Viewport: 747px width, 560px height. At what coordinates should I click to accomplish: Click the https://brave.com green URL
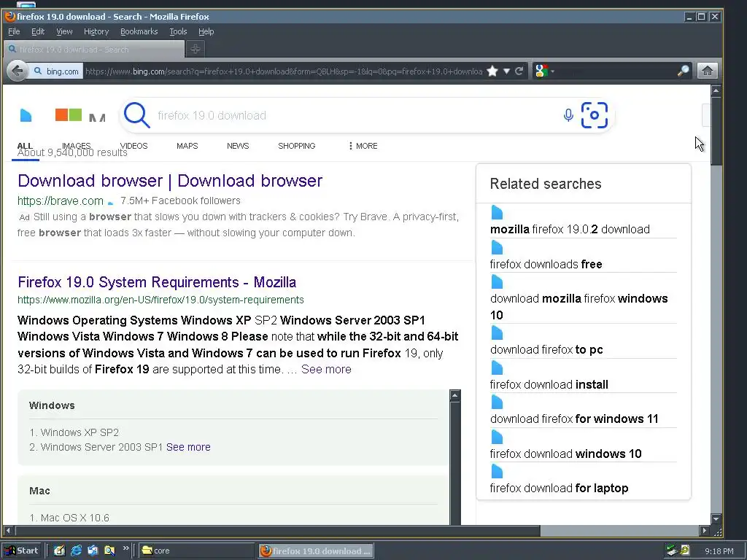[x=61, y=201]
